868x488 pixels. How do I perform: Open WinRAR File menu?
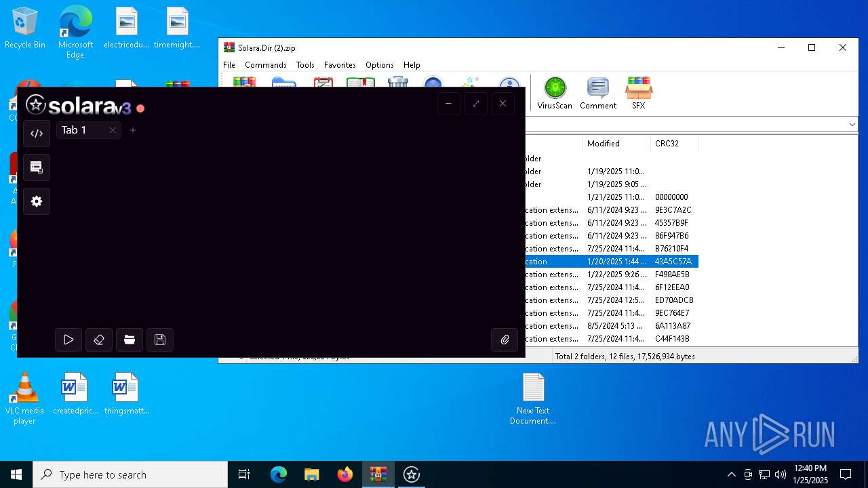pyautogui.click(x=229, y=65)
